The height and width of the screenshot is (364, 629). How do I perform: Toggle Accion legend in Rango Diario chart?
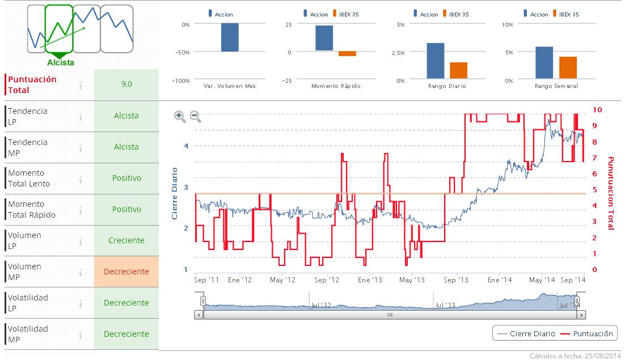point(425,14)
